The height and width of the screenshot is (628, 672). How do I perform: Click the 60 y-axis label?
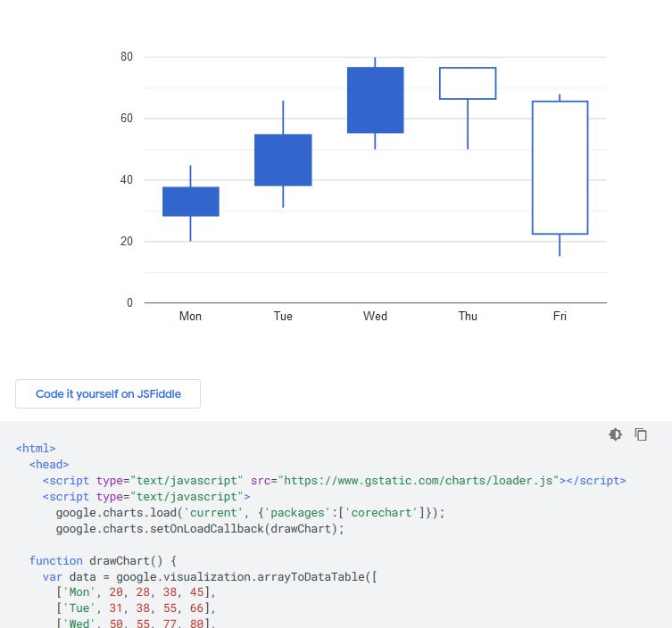pos(127,119)
